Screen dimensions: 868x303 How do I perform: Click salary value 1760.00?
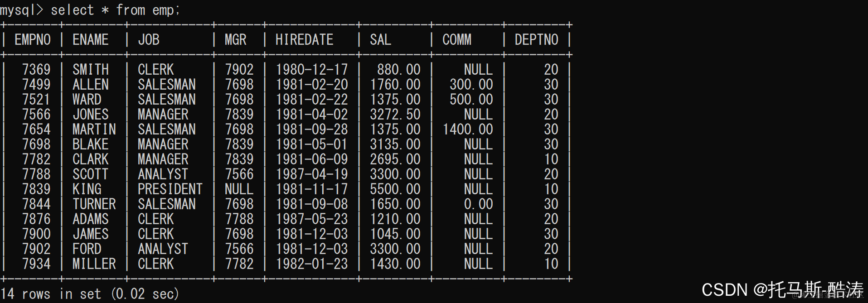tap(395, 85)
